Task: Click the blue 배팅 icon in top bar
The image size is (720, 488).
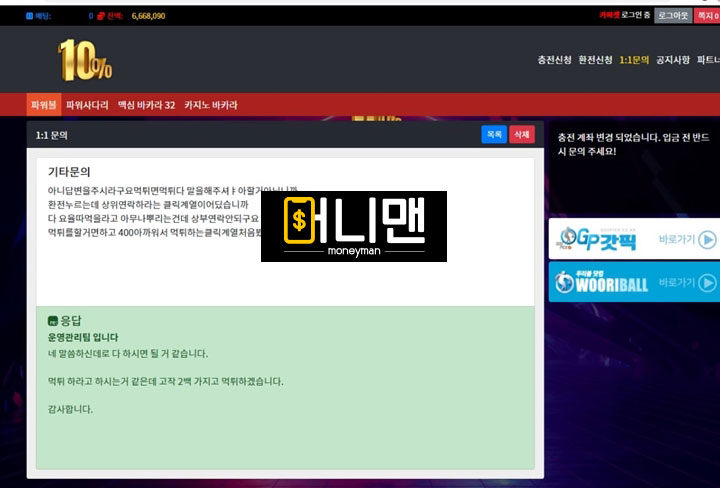Action: click(29, 16)
